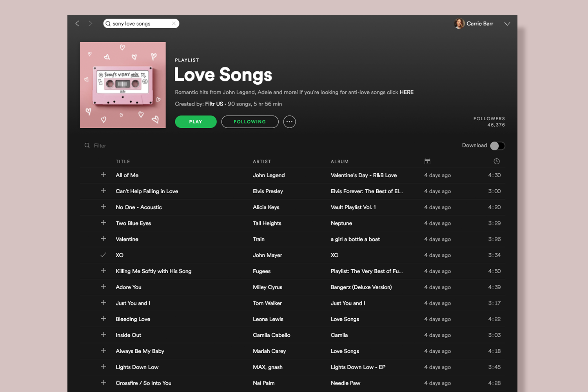The height and width of the screenshot is (392, 588).
Task: Click the filter magnifier icon
Action: point(87,145)
